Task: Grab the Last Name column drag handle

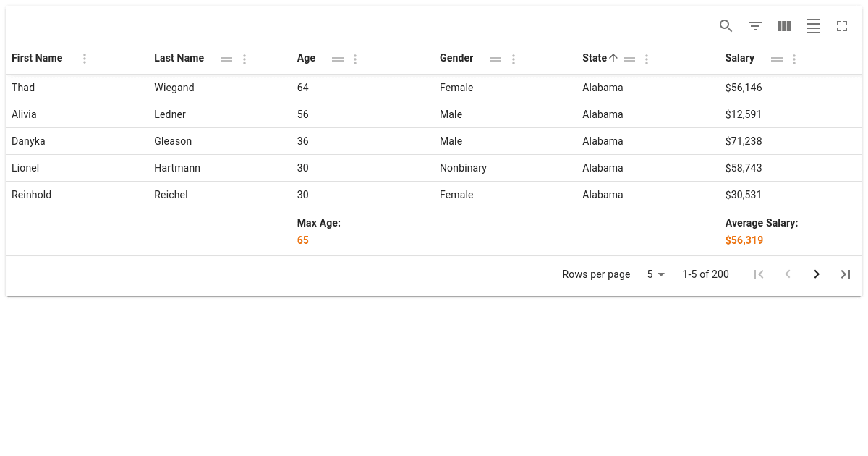Action: point(226,59)
